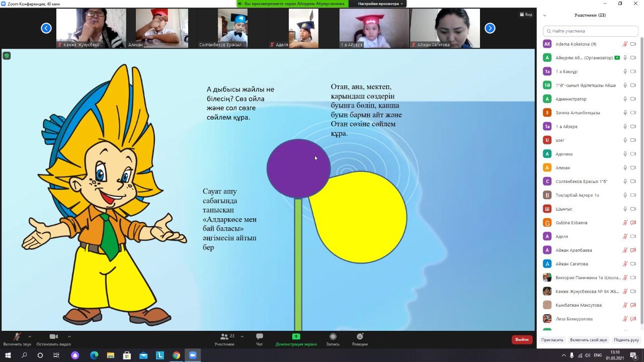The image size is (644, 362).
Task: Unmute your microphone
Action: point(17,337)
